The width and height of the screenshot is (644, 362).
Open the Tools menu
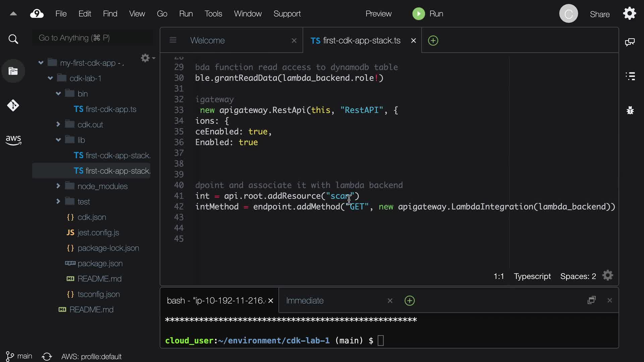213,14
